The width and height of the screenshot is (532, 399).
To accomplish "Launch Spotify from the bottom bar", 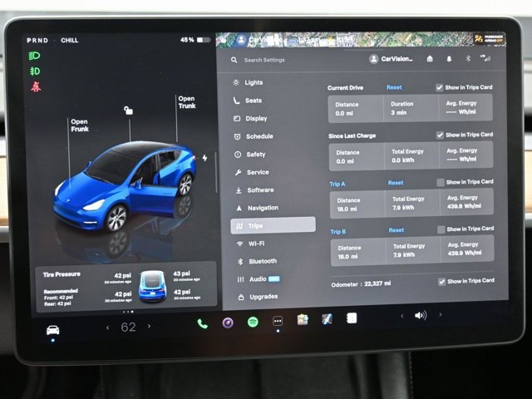I will click(253, 322).
